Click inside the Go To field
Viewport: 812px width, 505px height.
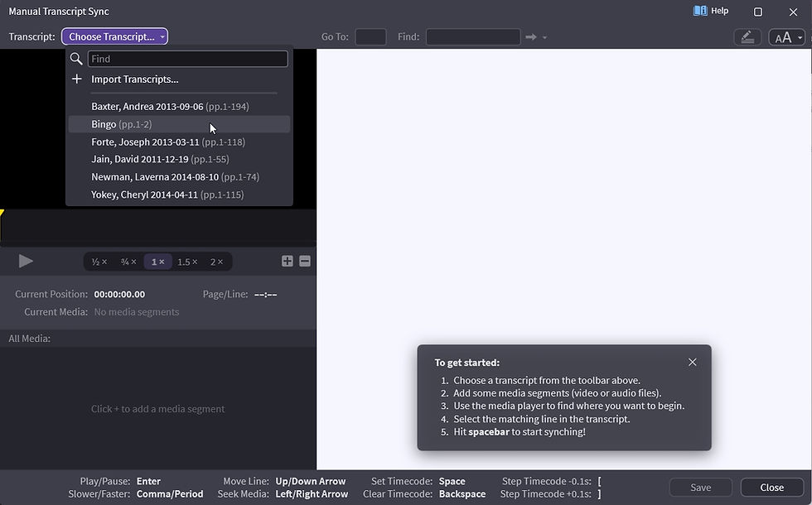(370, 36)
